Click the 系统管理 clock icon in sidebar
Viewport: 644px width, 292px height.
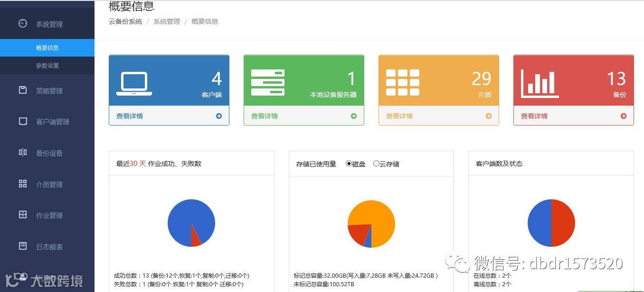point(23,23)
